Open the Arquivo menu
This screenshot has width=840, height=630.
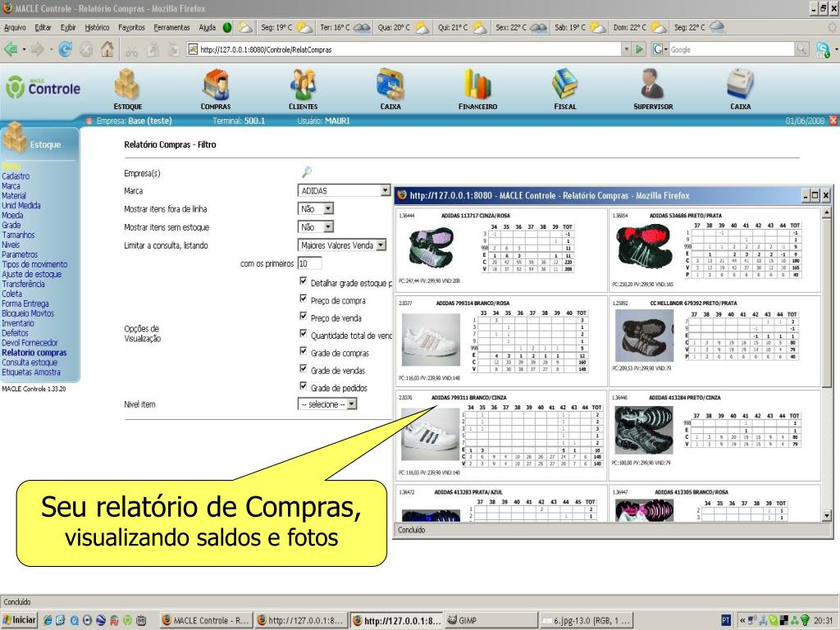tap(15, 27)
